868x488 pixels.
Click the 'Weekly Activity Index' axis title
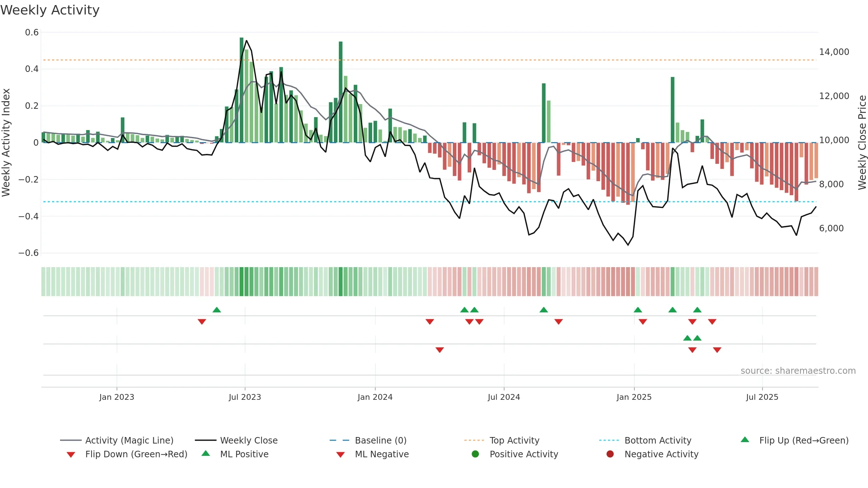(6, 142)
